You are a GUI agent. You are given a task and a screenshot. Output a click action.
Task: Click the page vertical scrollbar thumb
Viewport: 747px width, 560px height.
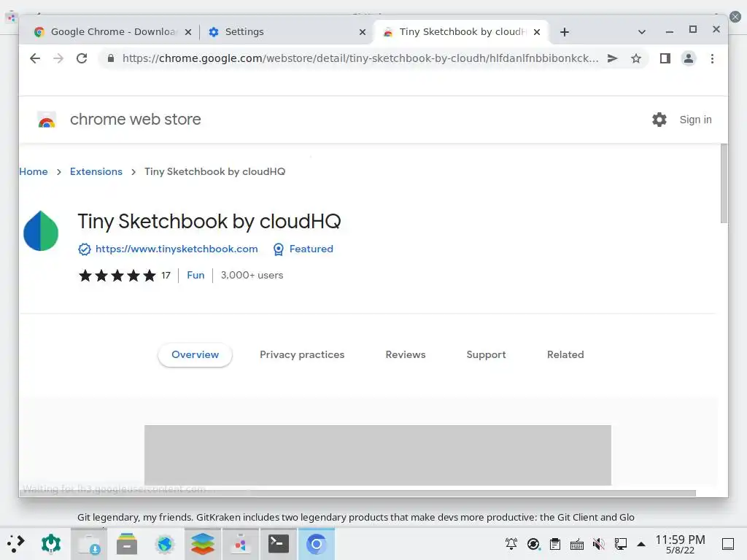click(x=724, y=183)
